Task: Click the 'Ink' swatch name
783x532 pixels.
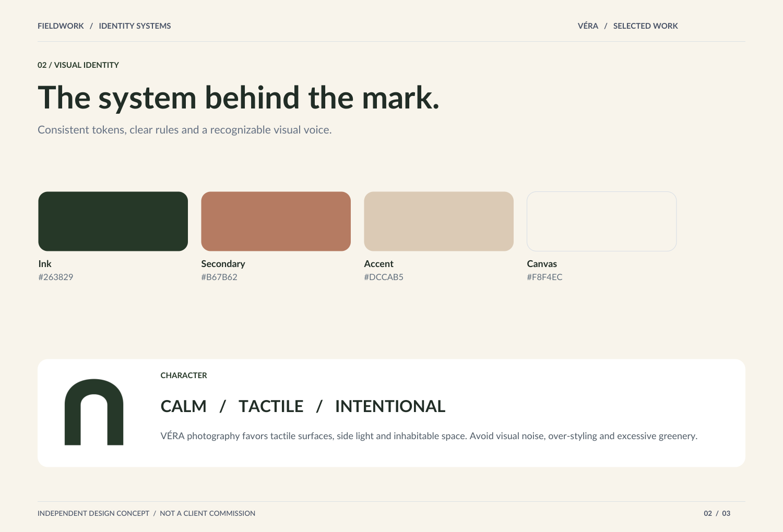Action: [x=45, y=264]
